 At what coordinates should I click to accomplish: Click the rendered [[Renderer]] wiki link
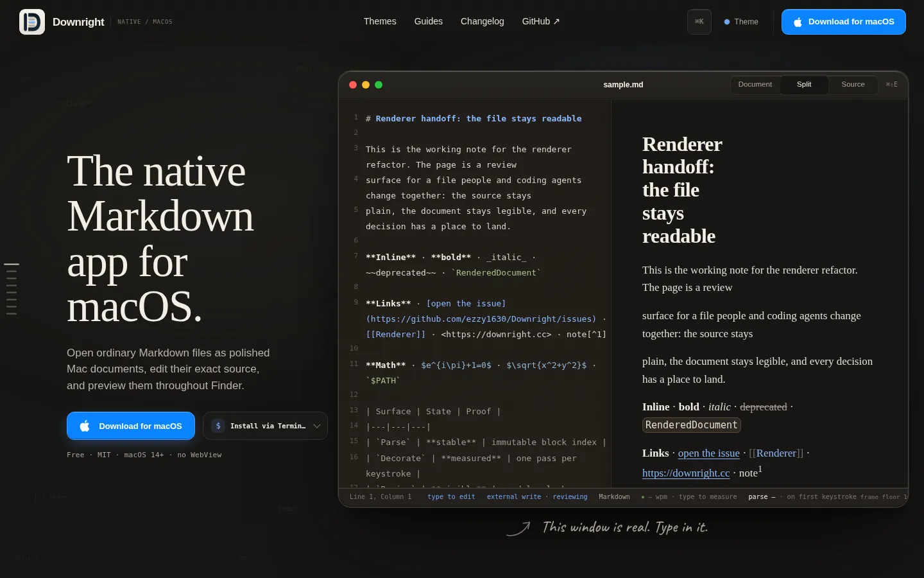pyautogui.click(x=776, y=453)
